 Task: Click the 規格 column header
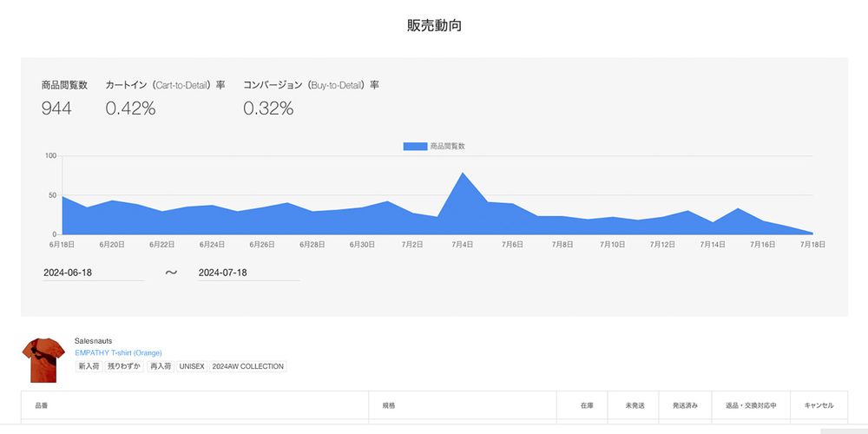pos(388,405)
